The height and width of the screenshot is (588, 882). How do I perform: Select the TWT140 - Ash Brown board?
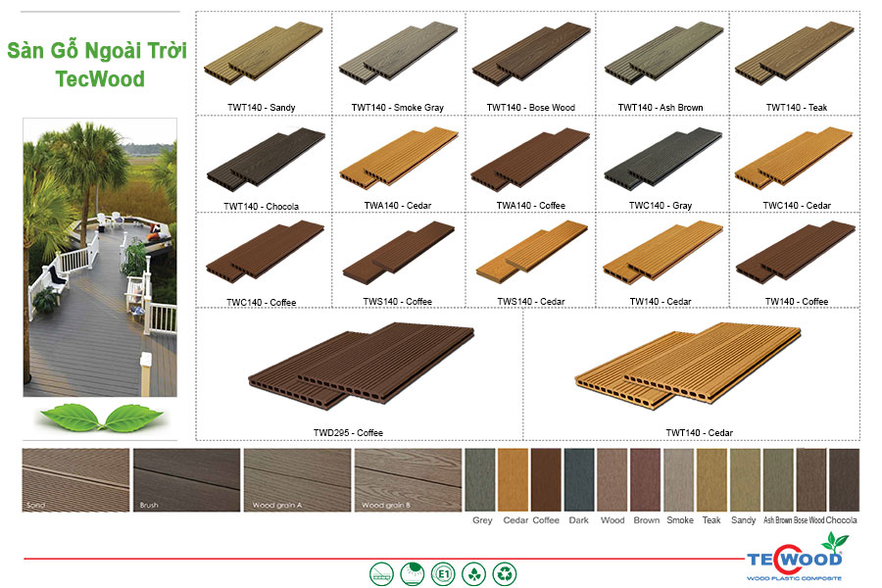click(x=663, y=54)
